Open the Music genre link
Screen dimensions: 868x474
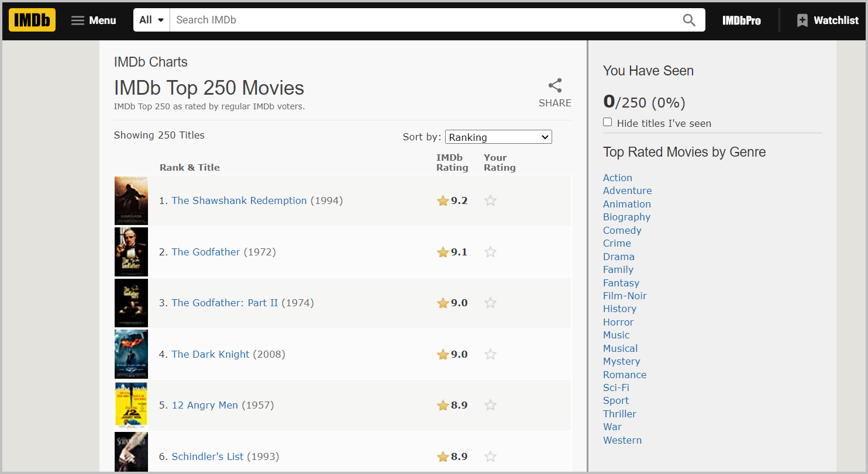[x=616, y=335]
